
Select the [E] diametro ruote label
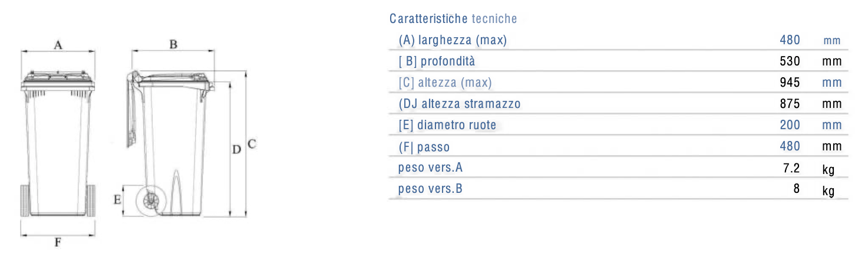coord(447,125)
